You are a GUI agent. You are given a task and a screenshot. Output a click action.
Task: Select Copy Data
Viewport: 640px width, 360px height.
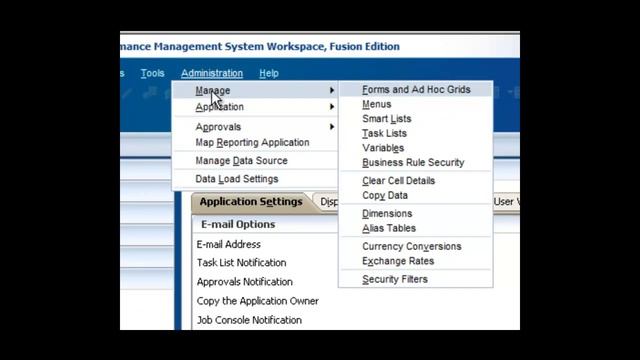385,196
